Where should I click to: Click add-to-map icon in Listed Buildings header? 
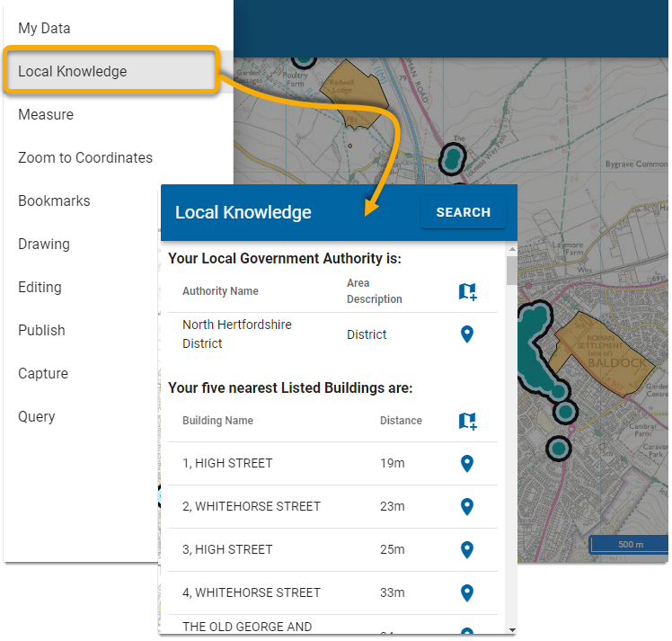(467, 421)
